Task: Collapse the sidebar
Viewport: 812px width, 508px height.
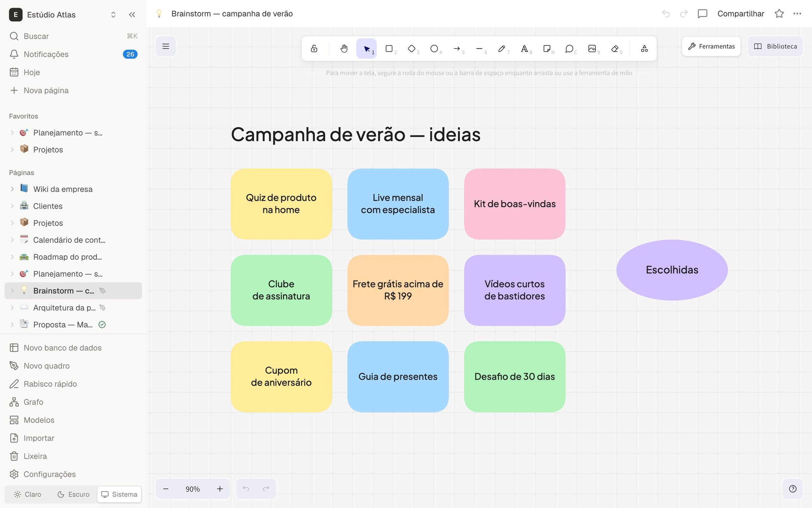Action: tap(132, 15)
